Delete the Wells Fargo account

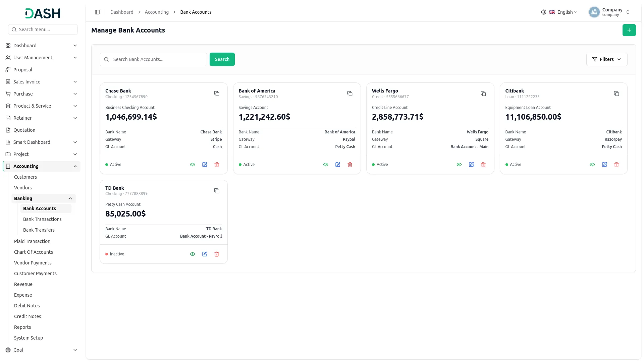(x=483, y=165)
